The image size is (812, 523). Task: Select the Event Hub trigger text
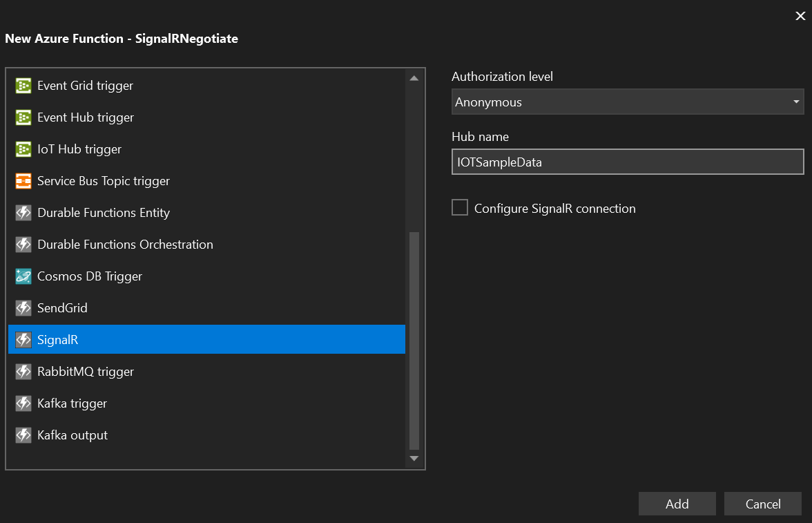click(x=86, y=117)
